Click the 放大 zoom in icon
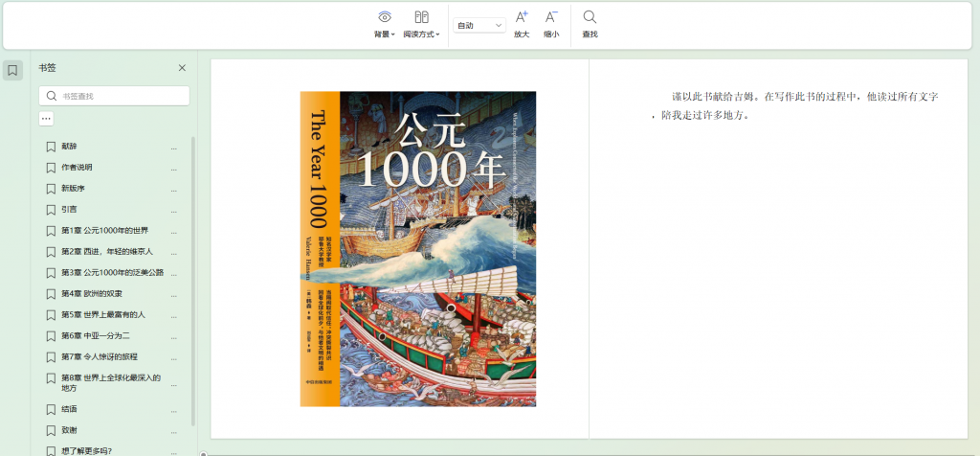 pos(522,17)
